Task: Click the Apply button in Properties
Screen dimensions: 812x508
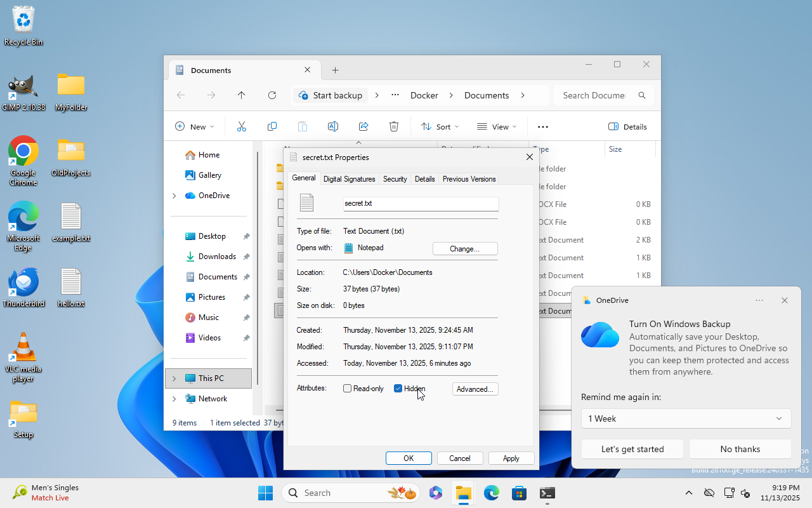Action: [511, 458]
